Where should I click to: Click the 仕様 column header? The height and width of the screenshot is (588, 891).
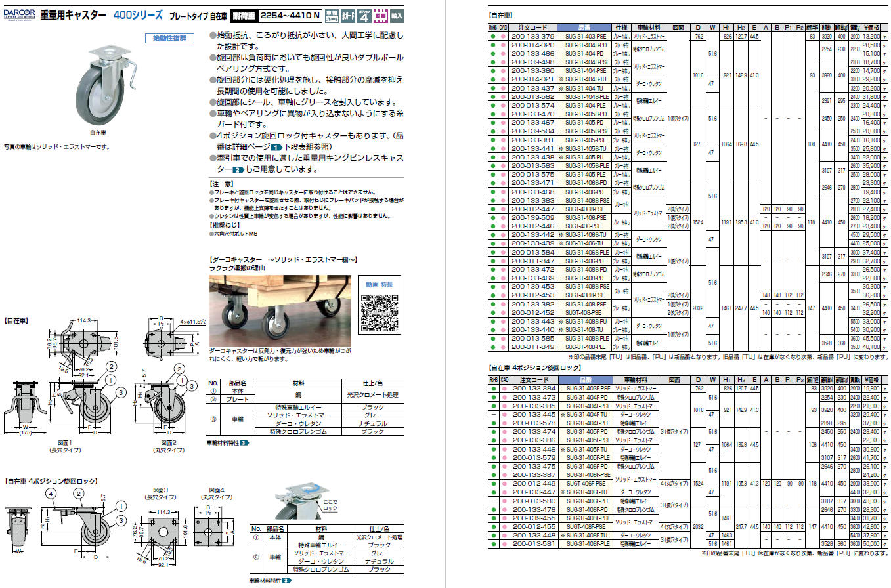[621, 28]
